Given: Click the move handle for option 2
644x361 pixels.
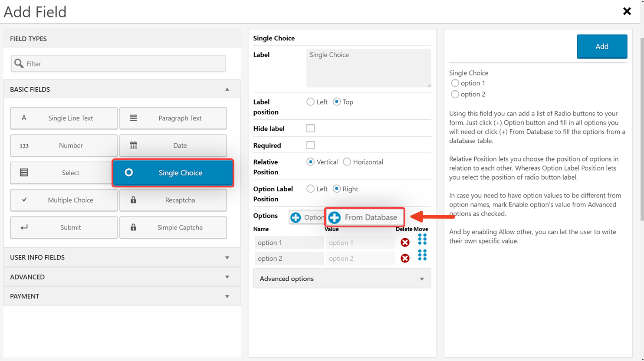Looking at the screenshot, I should pos(422,255).
